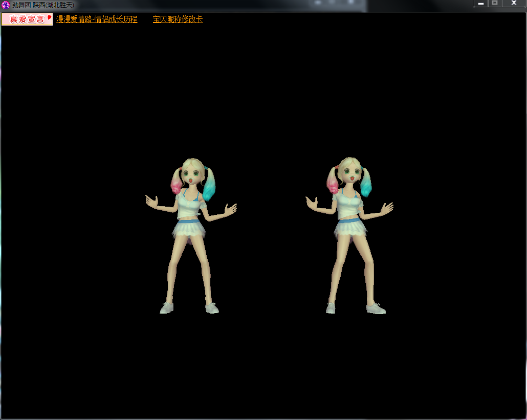The width and height of the screenshot is (527, 420).
Task: Select the right dancing character
Action: [x=349, y=235]
